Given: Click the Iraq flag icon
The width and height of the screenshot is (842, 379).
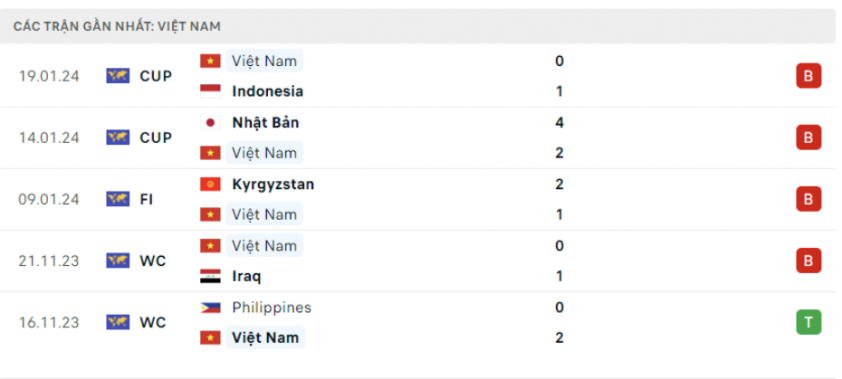Looking at the screenshot, I should coord(210,276).
